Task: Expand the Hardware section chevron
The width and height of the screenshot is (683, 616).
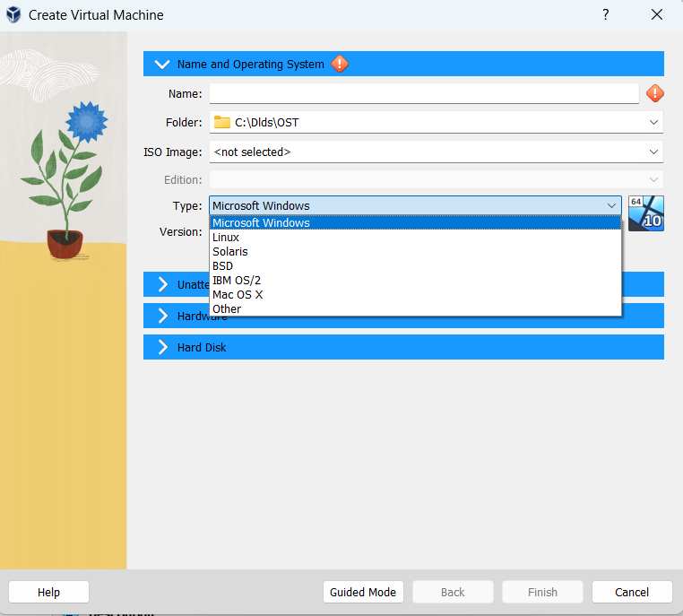Action: [x=163, y=316]
